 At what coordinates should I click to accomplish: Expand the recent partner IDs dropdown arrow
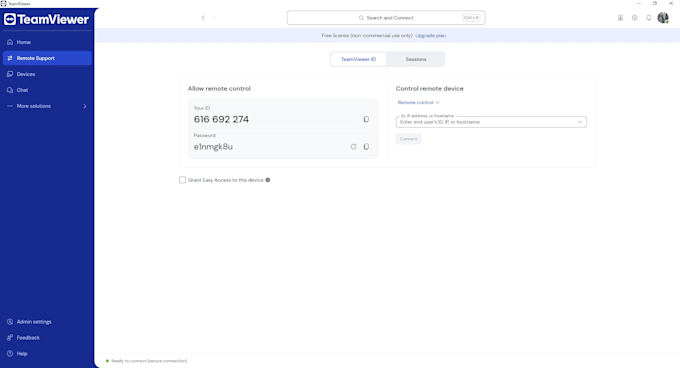pos(580,122)
